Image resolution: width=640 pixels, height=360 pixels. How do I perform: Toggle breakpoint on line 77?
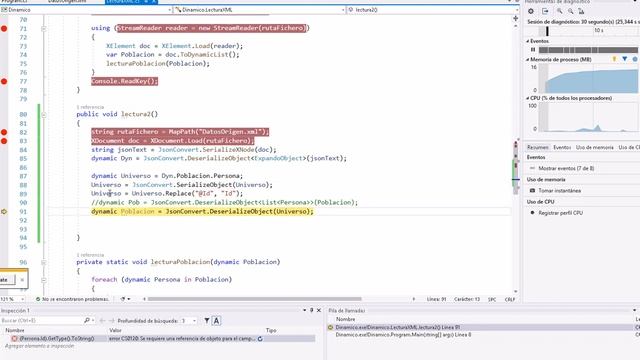coord(4,81)
